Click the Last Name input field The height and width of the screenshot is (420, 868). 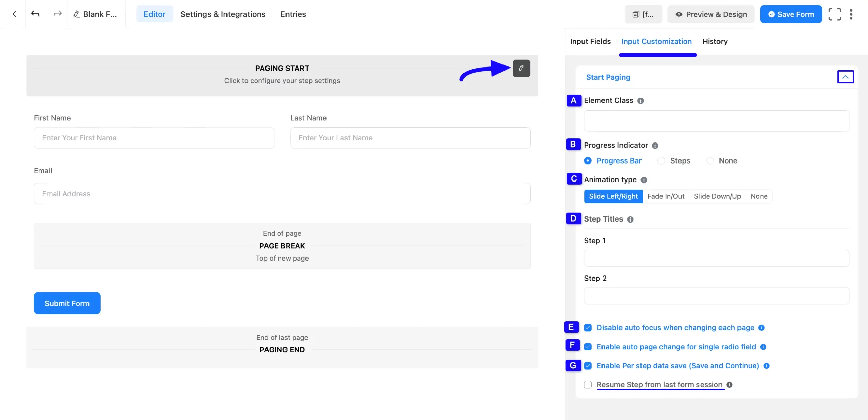point(410,138)
